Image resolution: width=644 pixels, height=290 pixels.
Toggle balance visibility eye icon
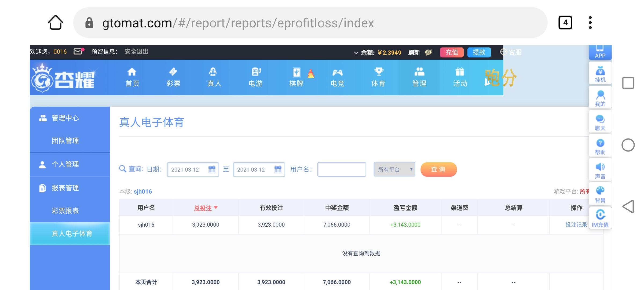(428, 52)
